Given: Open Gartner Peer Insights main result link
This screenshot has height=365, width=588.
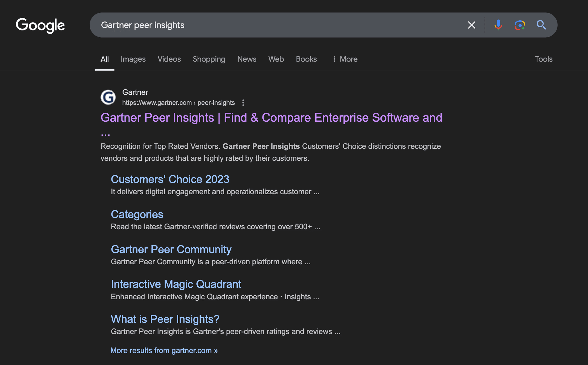Looking at the screenshot, I should pyautogui.click(x=271, y=118).
